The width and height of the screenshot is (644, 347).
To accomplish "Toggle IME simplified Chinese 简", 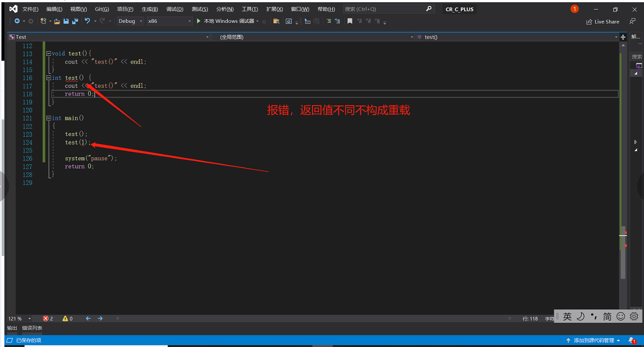I will coord(607,316).
